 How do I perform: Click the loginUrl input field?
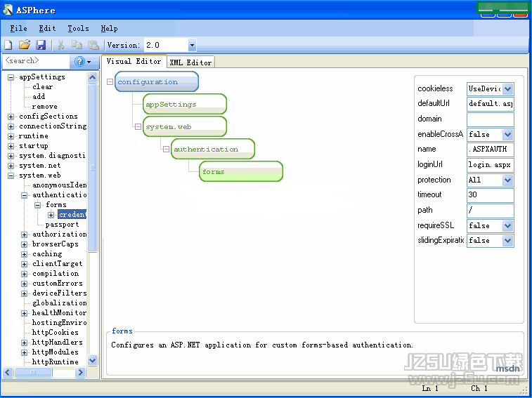click(491, 165)
